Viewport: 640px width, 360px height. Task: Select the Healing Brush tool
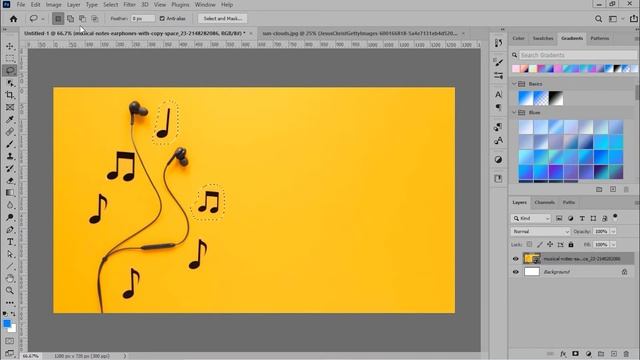point(10,132)
